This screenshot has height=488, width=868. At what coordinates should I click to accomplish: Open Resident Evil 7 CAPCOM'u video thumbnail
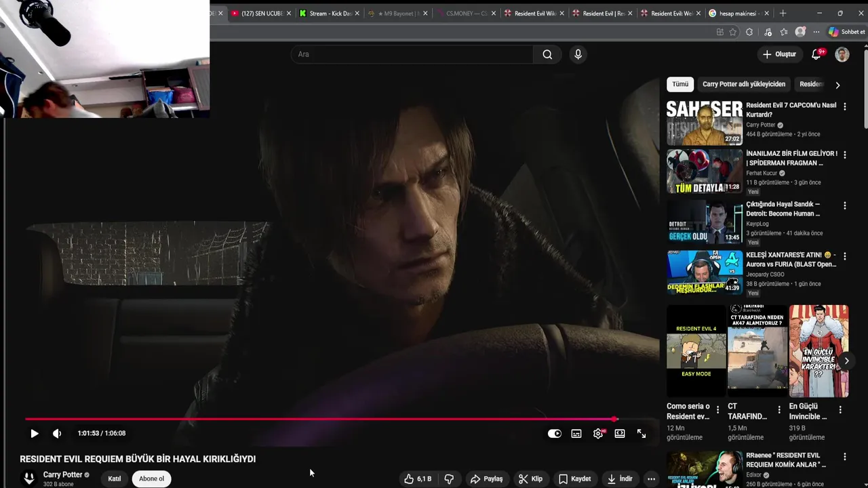[705, 123]
